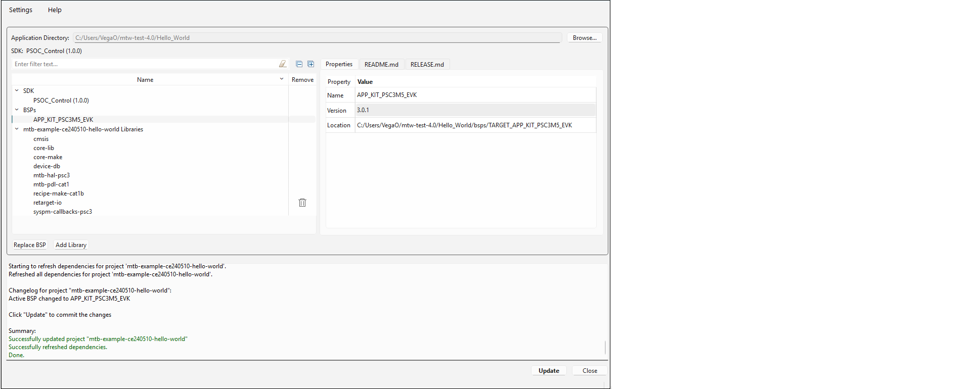Expand all tree nodes using the plus icon

[x=311, y=64]
